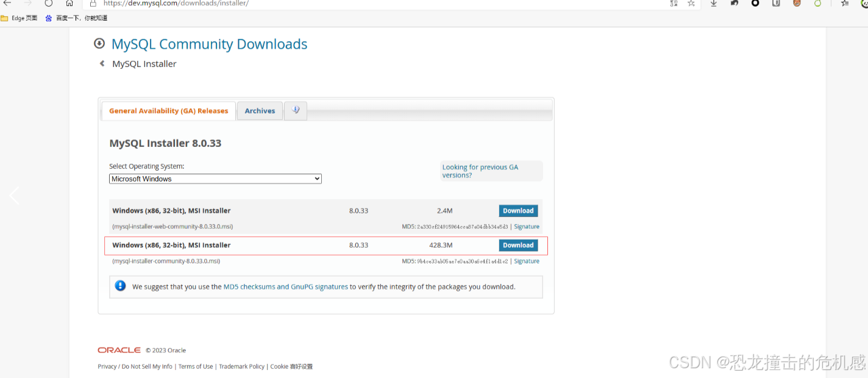
Task: Add page to favorites with star icon
Action: point(691,3)
